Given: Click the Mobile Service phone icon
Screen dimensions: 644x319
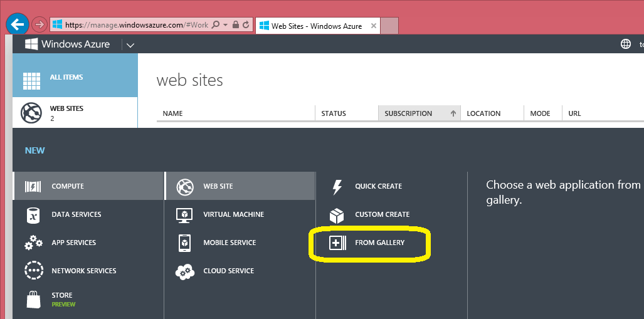Looking at the screenshot, I should pyautogui.click(x=185, y=243).
